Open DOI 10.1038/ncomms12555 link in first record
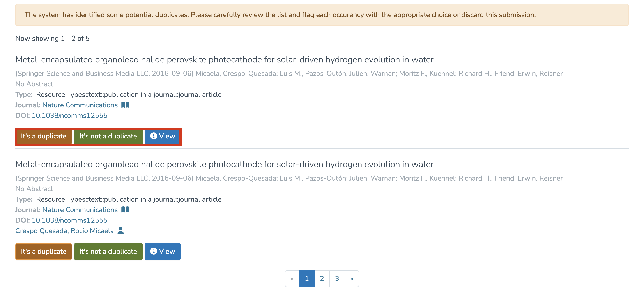 click(69, 115)
